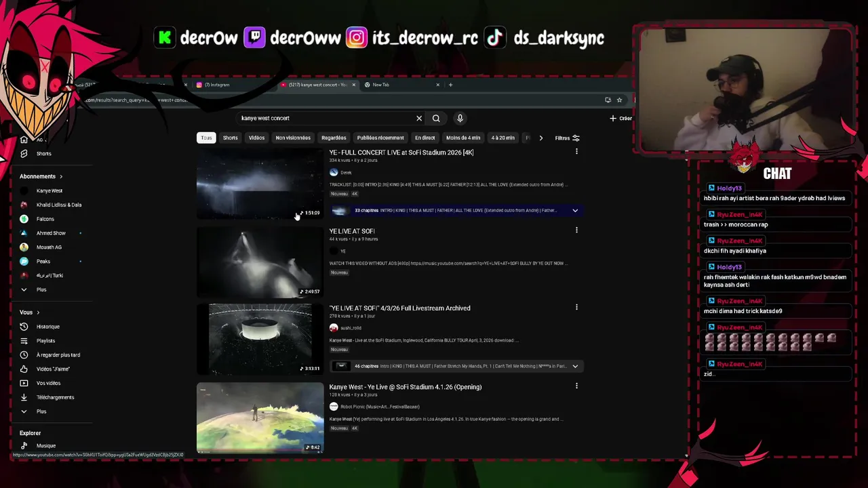Click the magnifier search button
Screen dimensions: 868x488
click(436, 118)
